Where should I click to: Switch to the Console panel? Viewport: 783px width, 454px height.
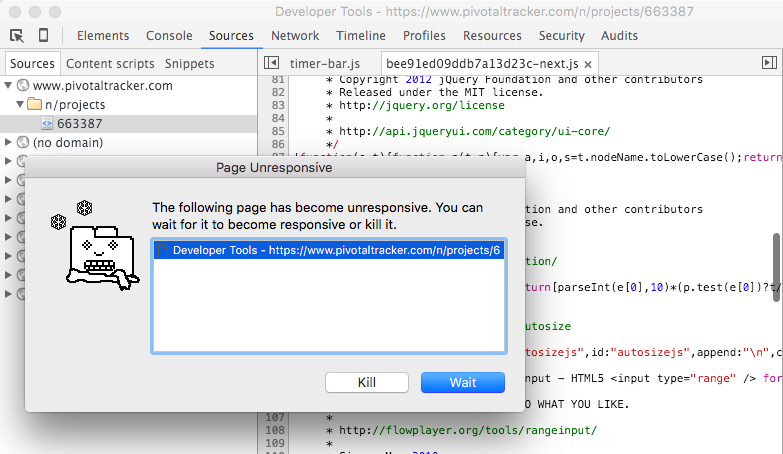(169, 36)
